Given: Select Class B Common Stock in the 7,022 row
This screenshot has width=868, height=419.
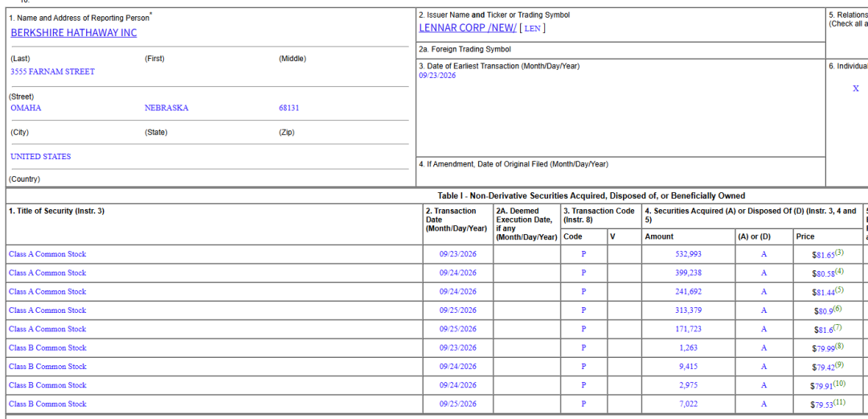Looking at the screenshot, I should click(x=47, y=404).
